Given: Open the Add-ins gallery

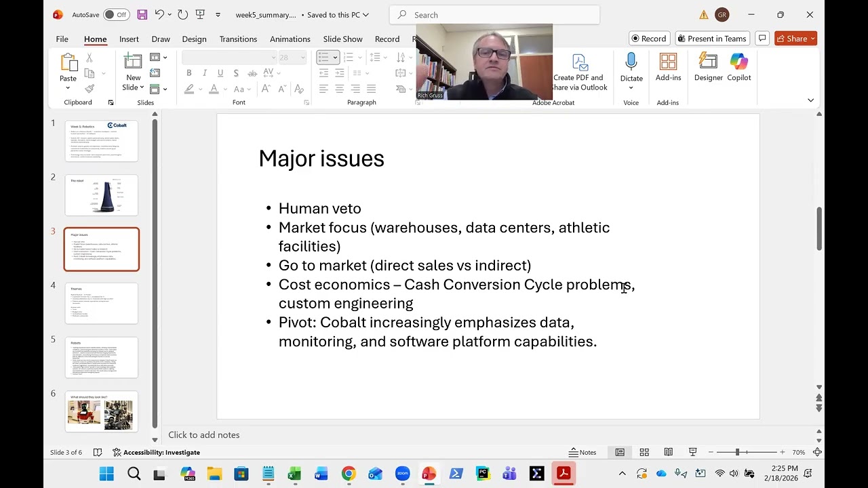Looking at the screenshot, I should (668, 67).
